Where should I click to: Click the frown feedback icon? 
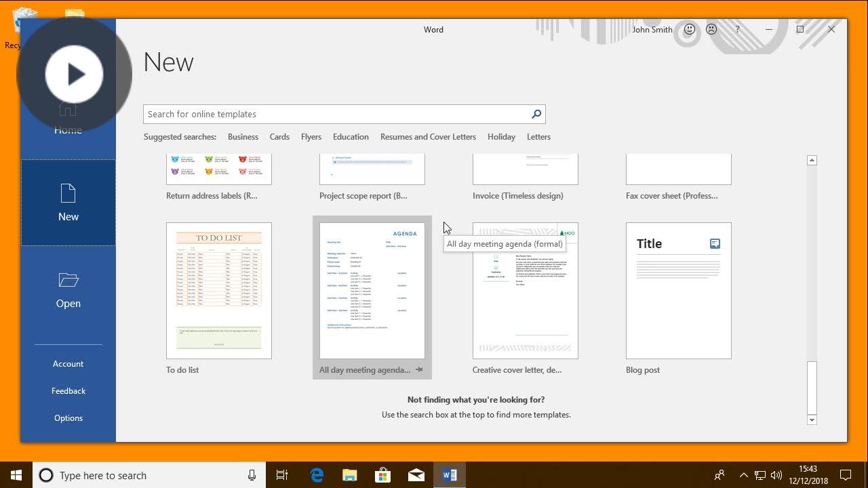pyautogui.click(x=711, y=29)
